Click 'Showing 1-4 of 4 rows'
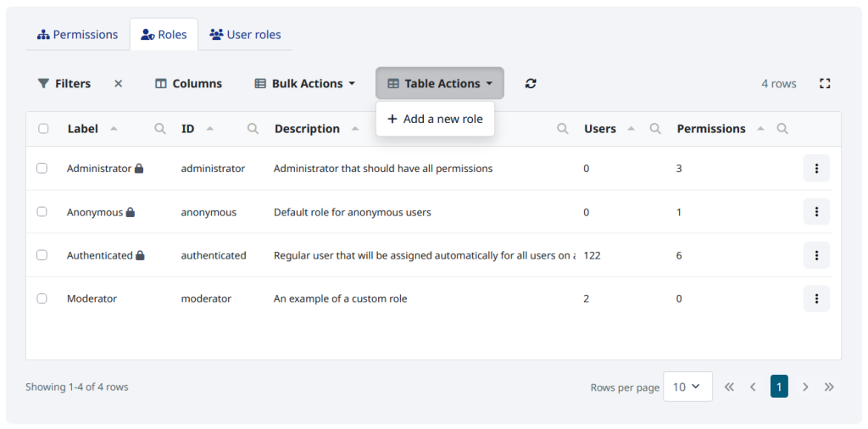 (x=77, y=387)
